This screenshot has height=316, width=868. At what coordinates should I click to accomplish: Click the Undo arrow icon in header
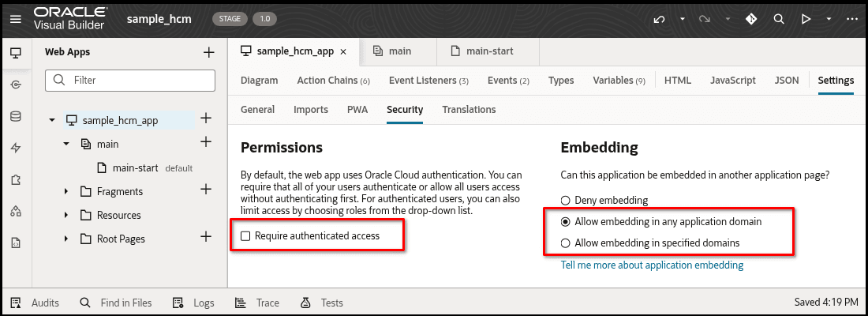tap(658, 19)
